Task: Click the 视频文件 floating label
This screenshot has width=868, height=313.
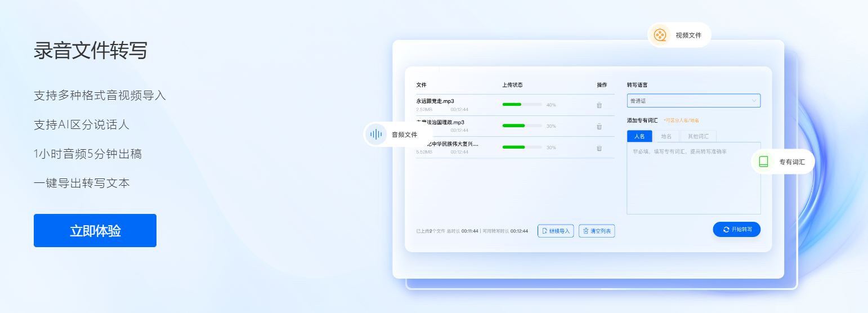Action: [x=688, y=35]
